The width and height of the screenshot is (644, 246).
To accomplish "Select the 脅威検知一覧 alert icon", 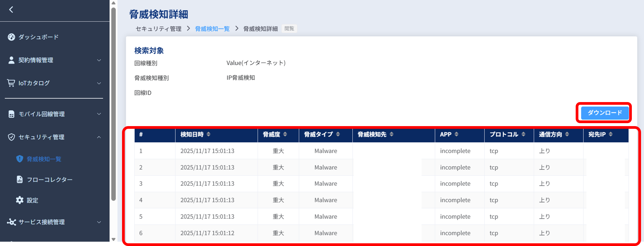I will [19, 159].
